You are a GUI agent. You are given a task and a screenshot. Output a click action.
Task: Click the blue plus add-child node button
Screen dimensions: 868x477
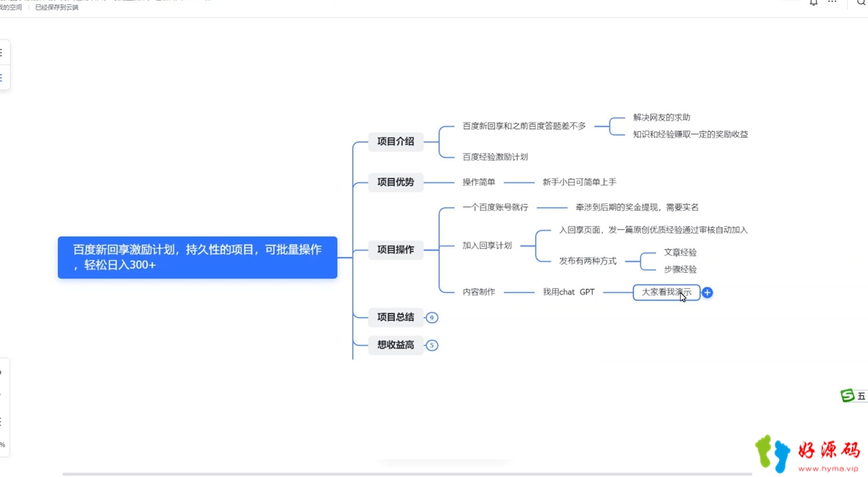[707, 293]
